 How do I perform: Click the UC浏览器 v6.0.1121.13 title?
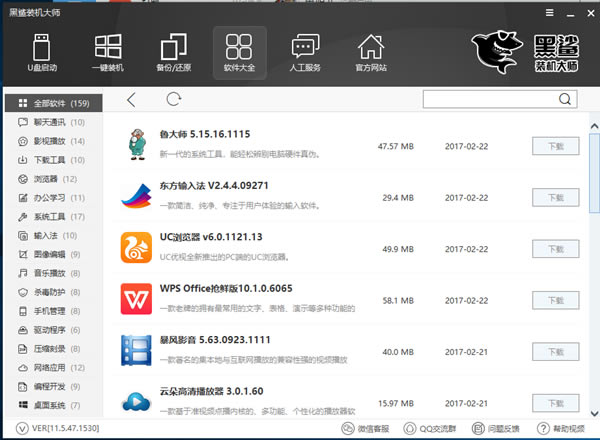[x=211, y=237]
